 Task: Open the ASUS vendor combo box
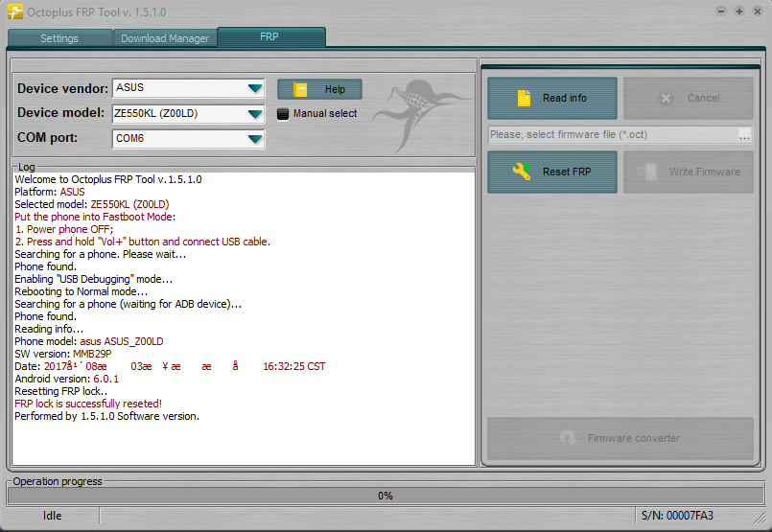coord(189,88)
